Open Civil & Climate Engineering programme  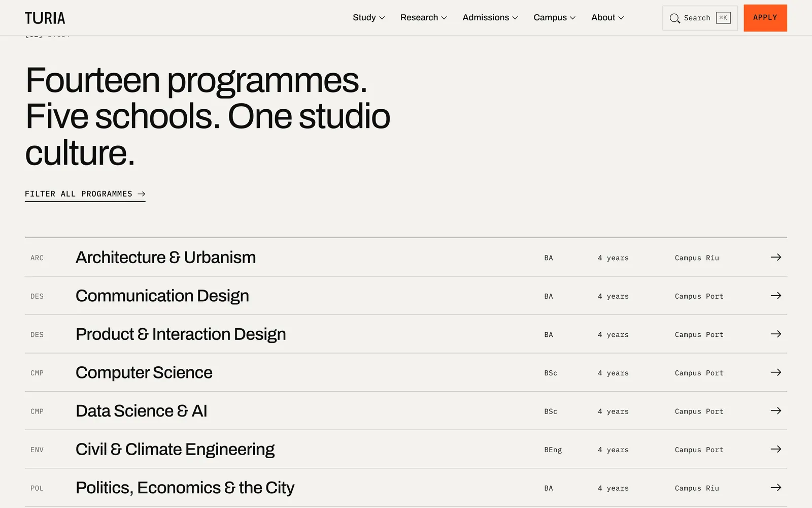coord(406,449)
